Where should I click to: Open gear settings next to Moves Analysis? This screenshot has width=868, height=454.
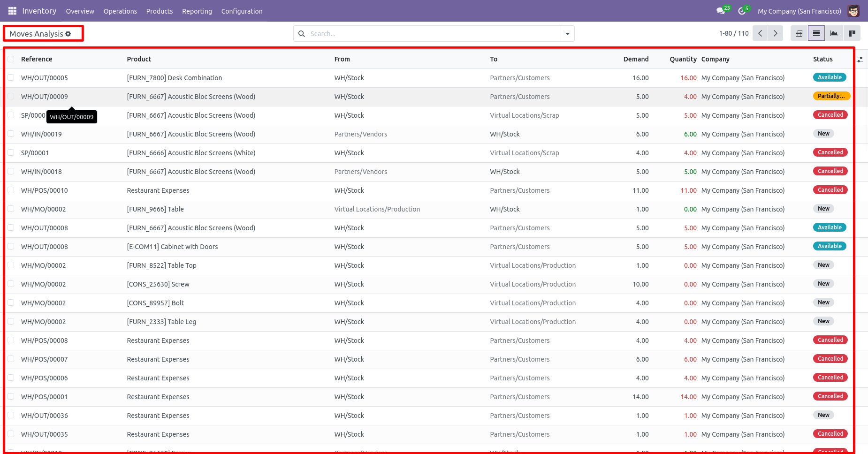[68, 34]
